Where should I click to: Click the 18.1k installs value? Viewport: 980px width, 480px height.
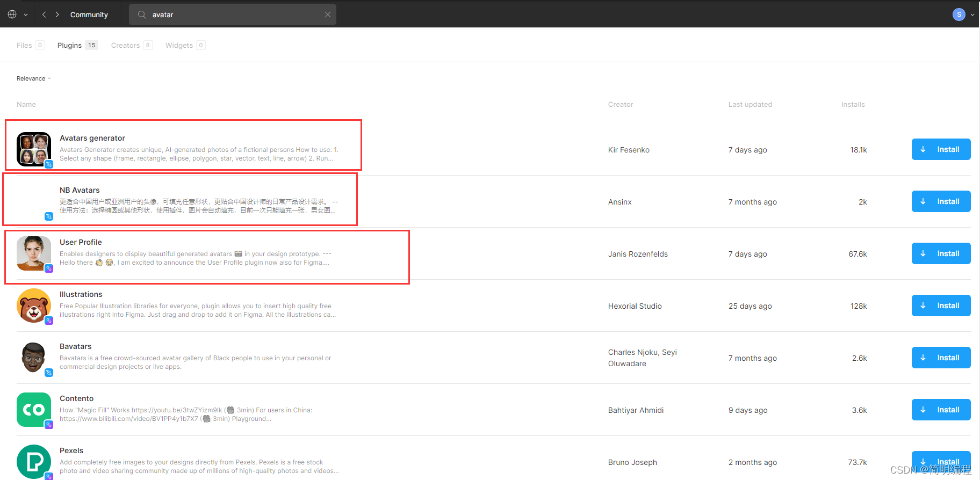tap(859, 150)
